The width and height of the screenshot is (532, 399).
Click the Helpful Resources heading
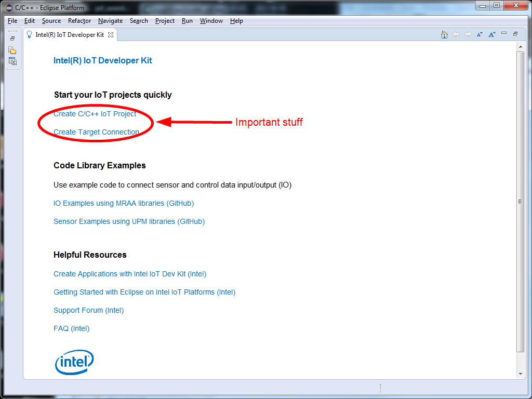tap(90, 255)
